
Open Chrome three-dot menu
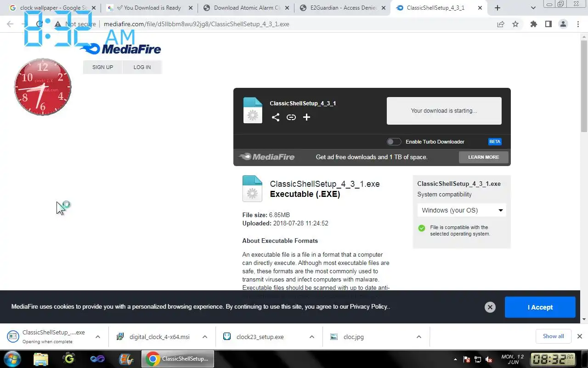pos(578,24)
